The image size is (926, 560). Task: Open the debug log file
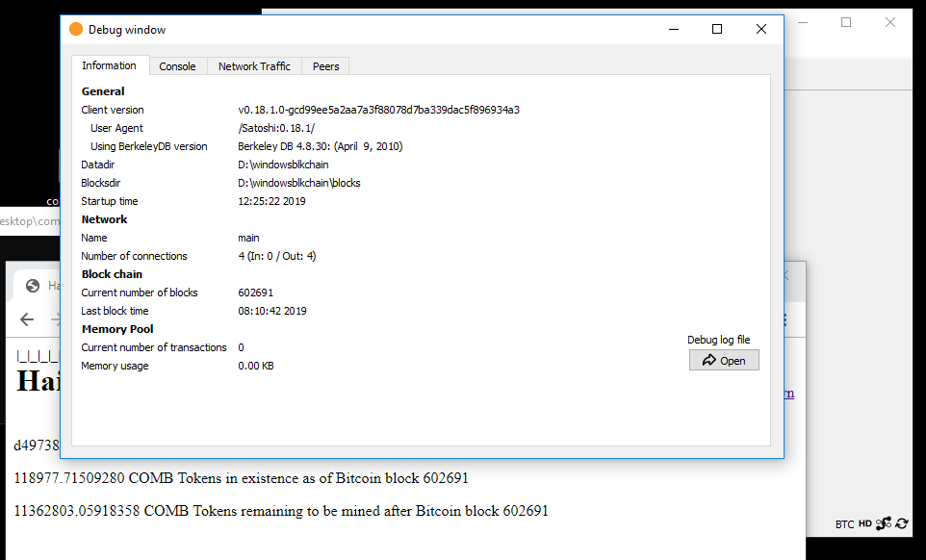[x=724, y=361]
